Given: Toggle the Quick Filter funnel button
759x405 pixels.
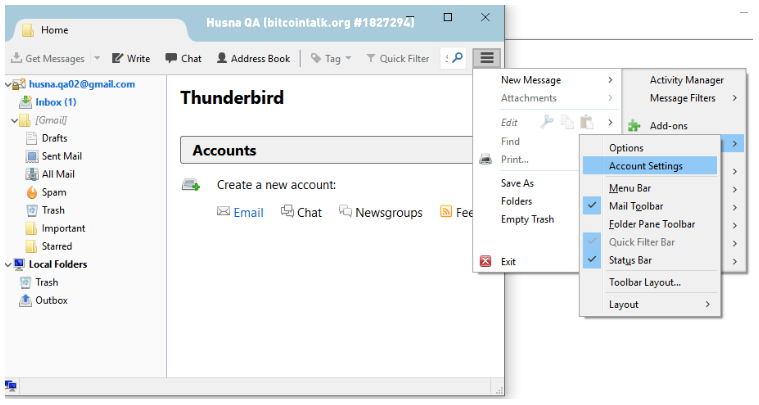Looking at the screenshot, I should [397, 59].
